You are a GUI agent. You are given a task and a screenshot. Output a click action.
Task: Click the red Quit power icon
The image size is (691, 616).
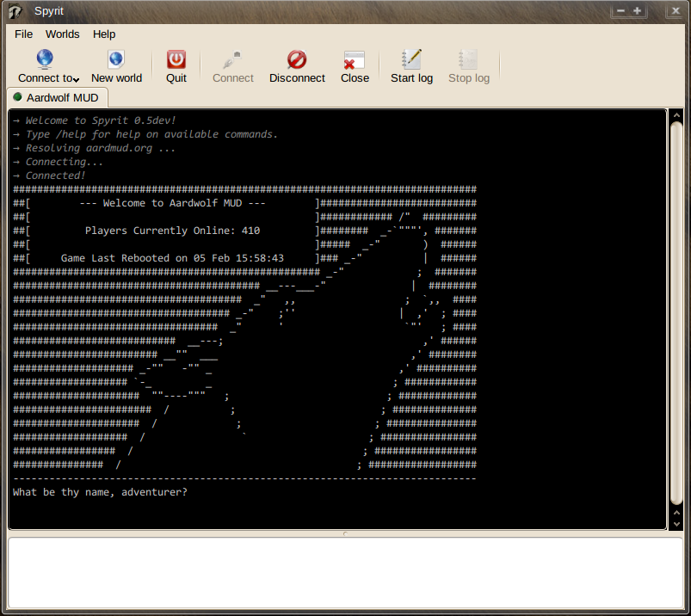click(x=176, y=59)
